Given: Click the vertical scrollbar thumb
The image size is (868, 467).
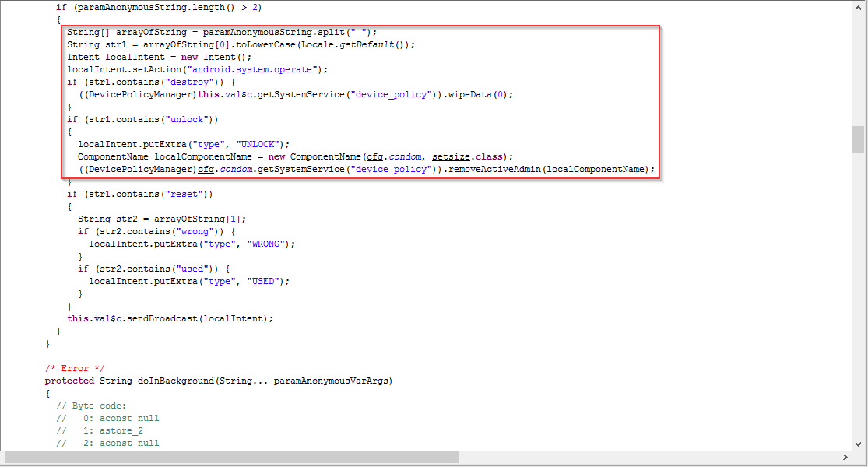Looking at the screenshot, I should click(x=858, y=139).
